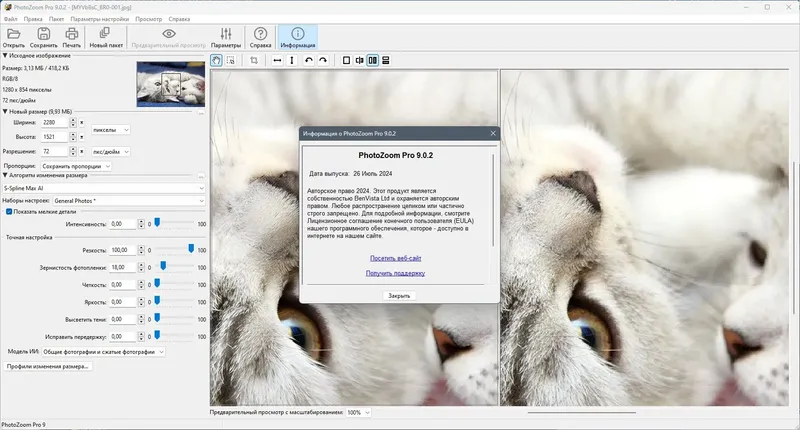Switch to split preview with divider view
This screenshot has height=430, width=800.
click(x=359, y=60)
